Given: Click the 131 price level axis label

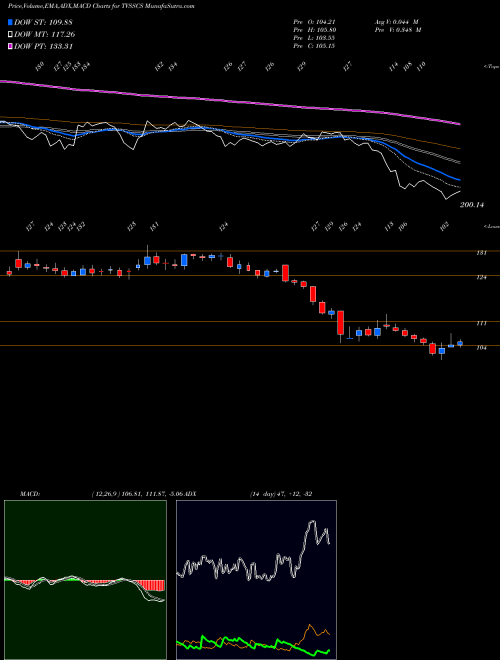Looking at the screenshot, I should click(x=482, y=253).
